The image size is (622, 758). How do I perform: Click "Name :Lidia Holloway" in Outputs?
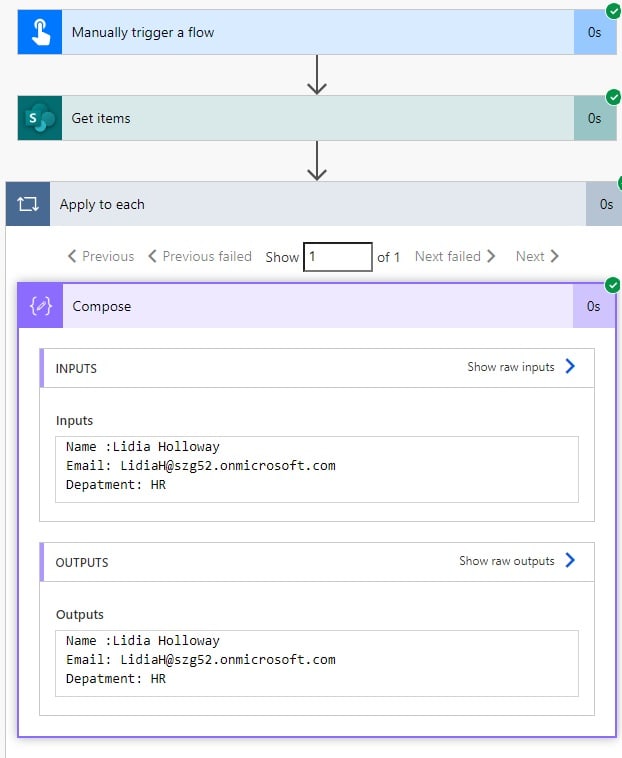(143, 641)
